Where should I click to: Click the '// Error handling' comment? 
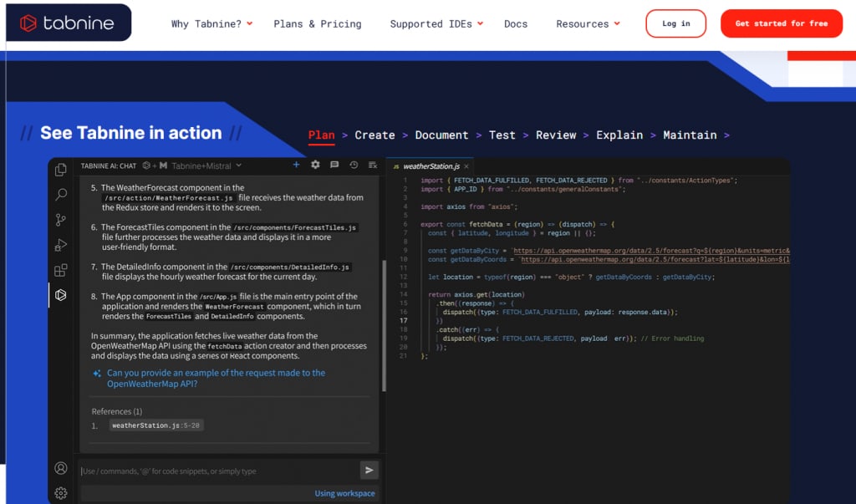click(x=672, y=339)
